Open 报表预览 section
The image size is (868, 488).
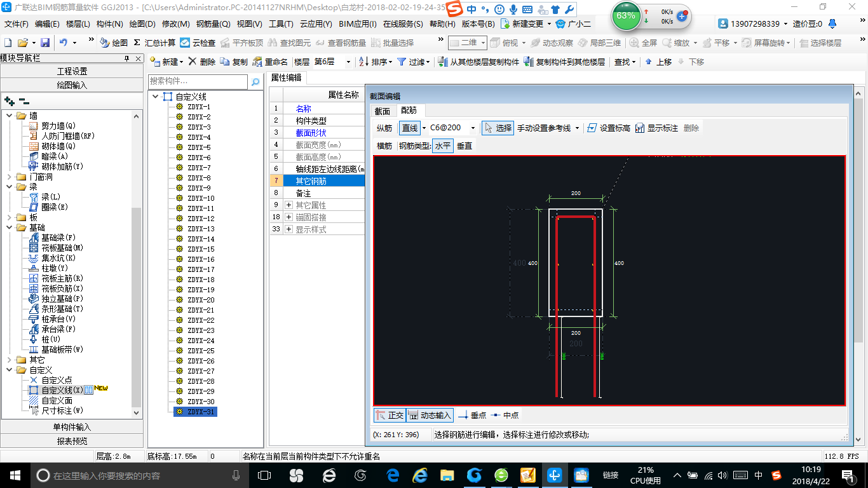click(72, 441)
